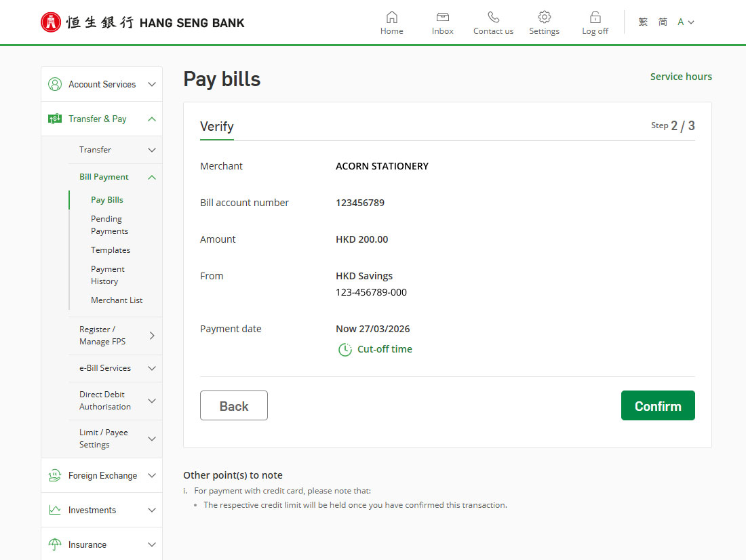
Task: Click the Insurance umbrella icon
Action: click(x=55, y=544)
